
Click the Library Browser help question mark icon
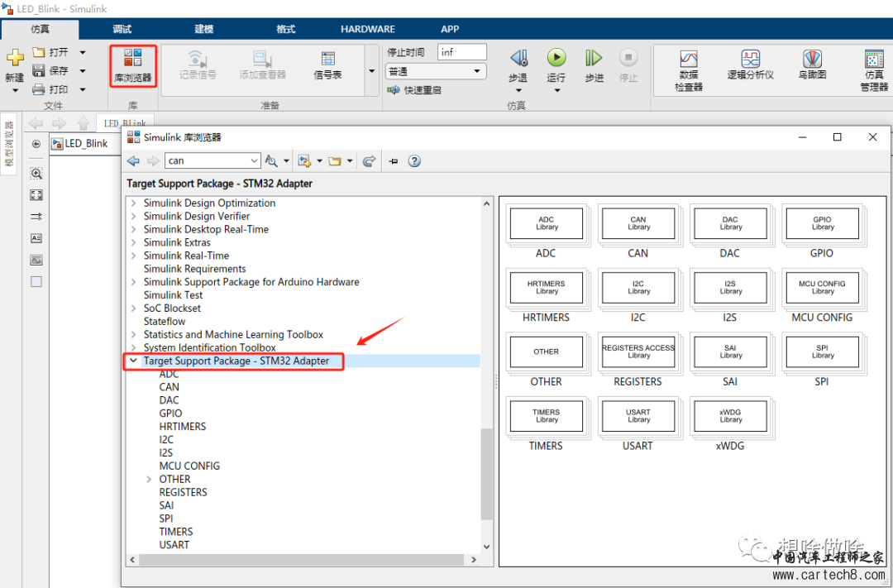(414, 161)
